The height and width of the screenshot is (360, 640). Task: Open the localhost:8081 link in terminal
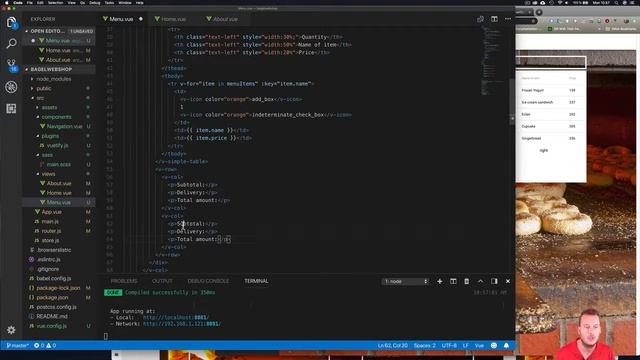click(x=176, y=317)
